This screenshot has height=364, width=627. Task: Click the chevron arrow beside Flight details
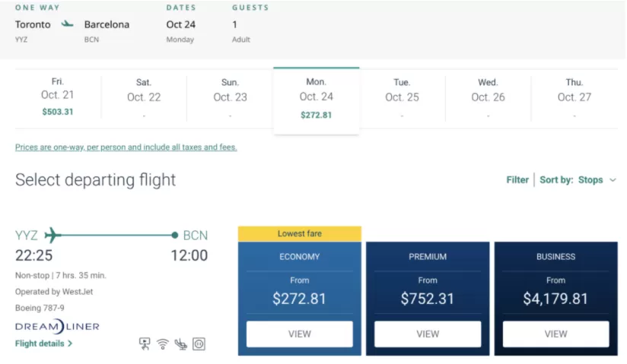[70, 343]
